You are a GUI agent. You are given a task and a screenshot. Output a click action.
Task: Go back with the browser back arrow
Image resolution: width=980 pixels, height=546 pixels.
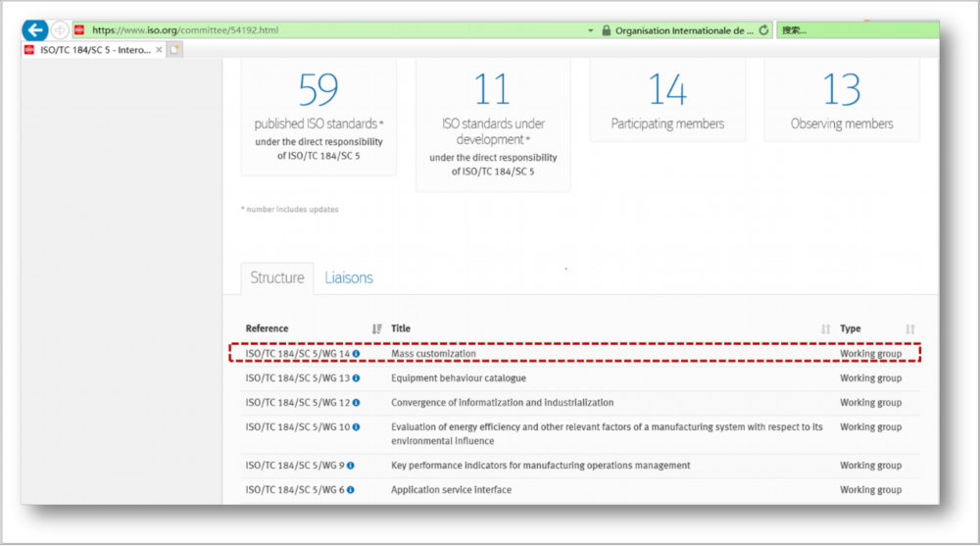click(x=35, y=30)
